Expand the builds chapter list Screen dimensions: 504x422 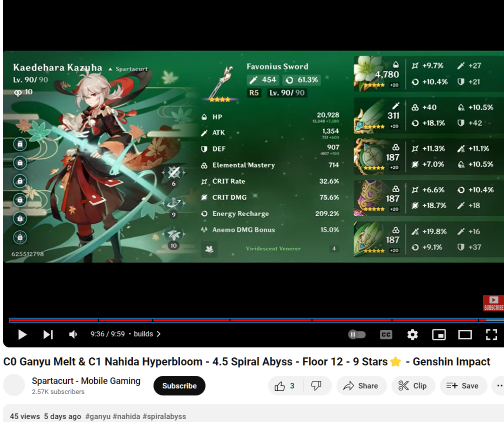click(x=147, y=334)
